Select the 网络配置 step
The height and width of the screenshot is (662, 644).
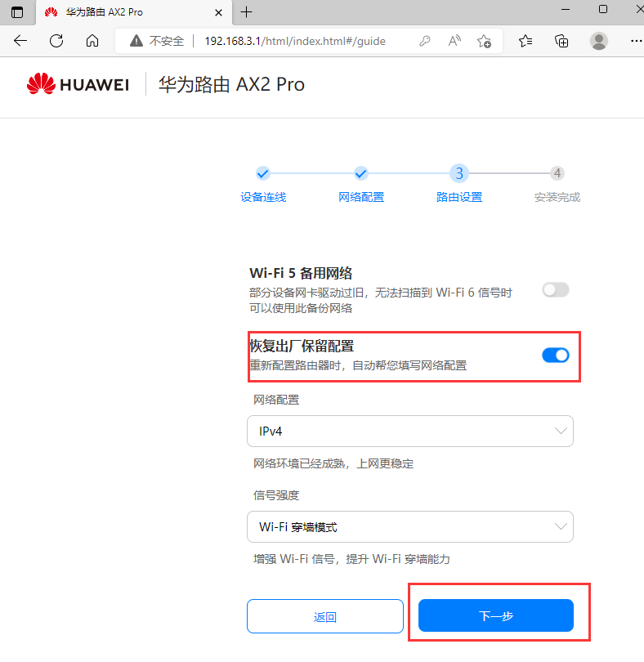pos(361,184)
